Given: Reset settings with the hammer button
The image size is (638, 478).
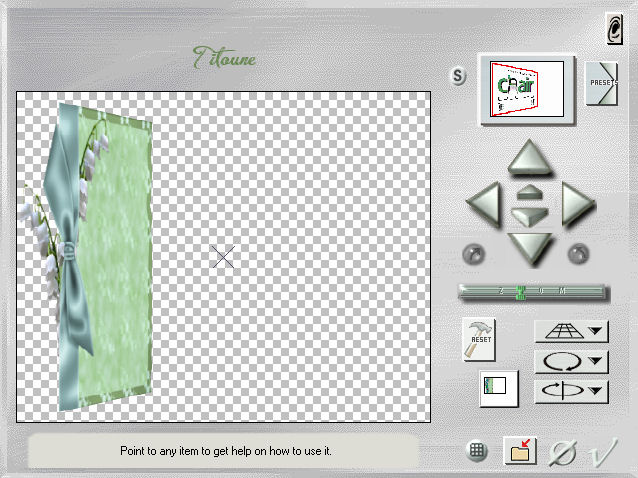Looking at the screenshot, I should 479,339.
